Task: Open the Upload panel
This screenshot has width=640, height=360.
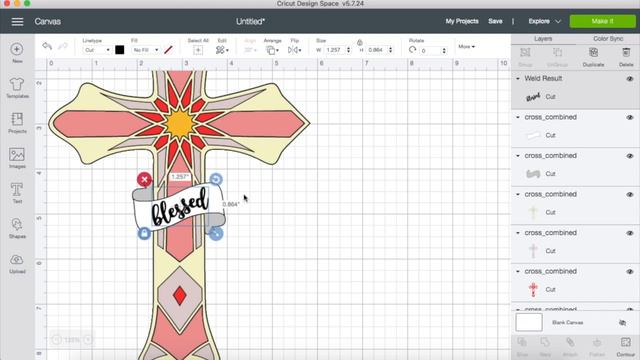Action: click(17, 260)
